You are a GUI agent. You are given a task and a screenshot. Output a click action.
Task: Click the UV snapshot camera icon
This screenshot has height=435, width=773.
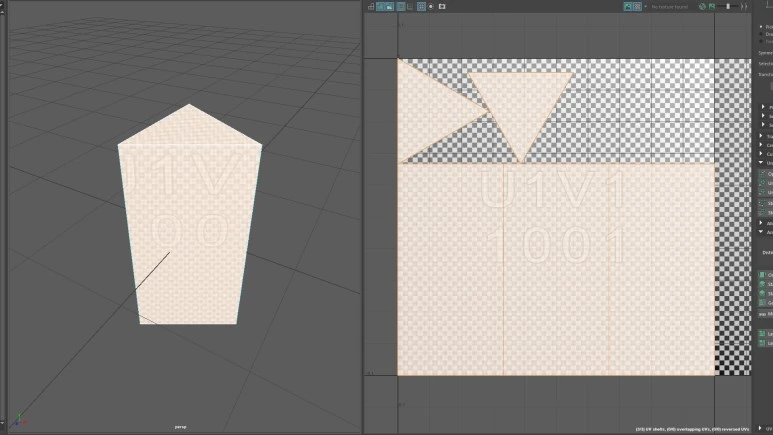point(442,6)
